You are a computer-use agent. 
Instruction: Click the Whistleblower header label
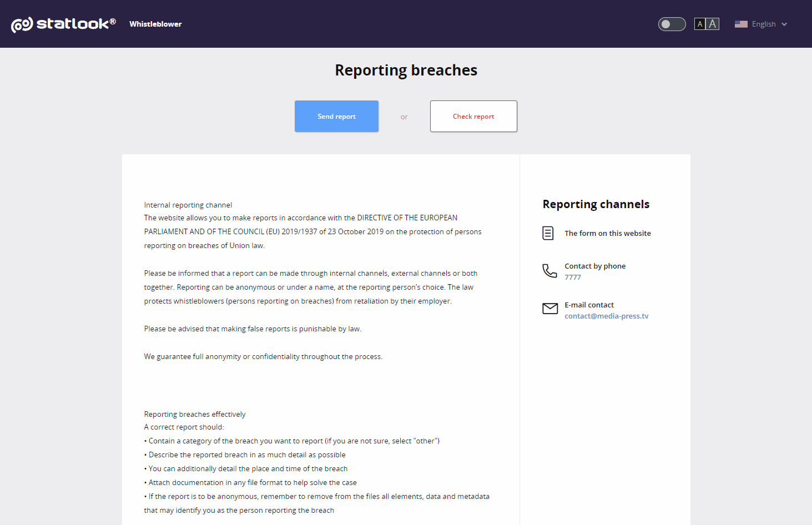(155, 24)
